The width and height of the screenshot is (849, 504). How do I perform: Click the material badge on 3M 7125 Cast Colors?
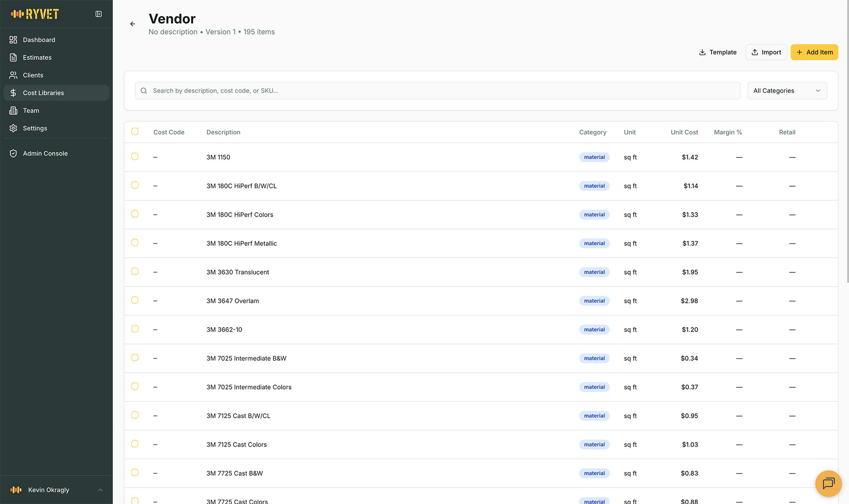(x=594, y=444)
